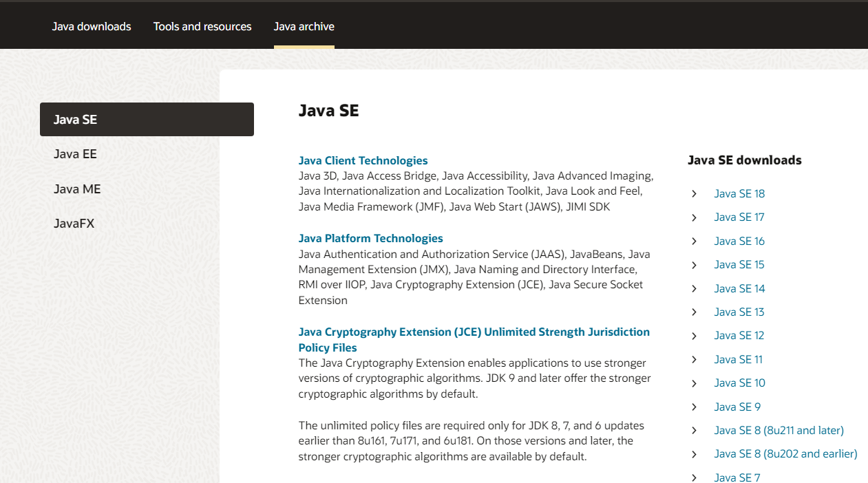Open the Java Client Technologies link
The height and width of the screenshot is (483, 868).
(x=363, y=161)
